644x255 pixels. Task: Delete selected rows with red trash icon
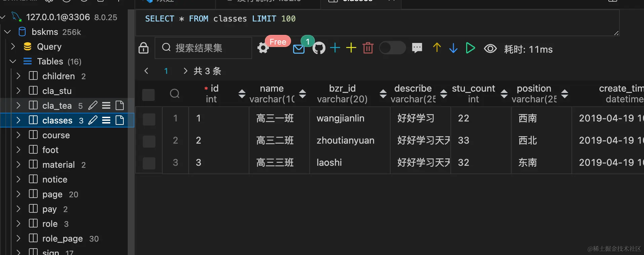point(368,48)
